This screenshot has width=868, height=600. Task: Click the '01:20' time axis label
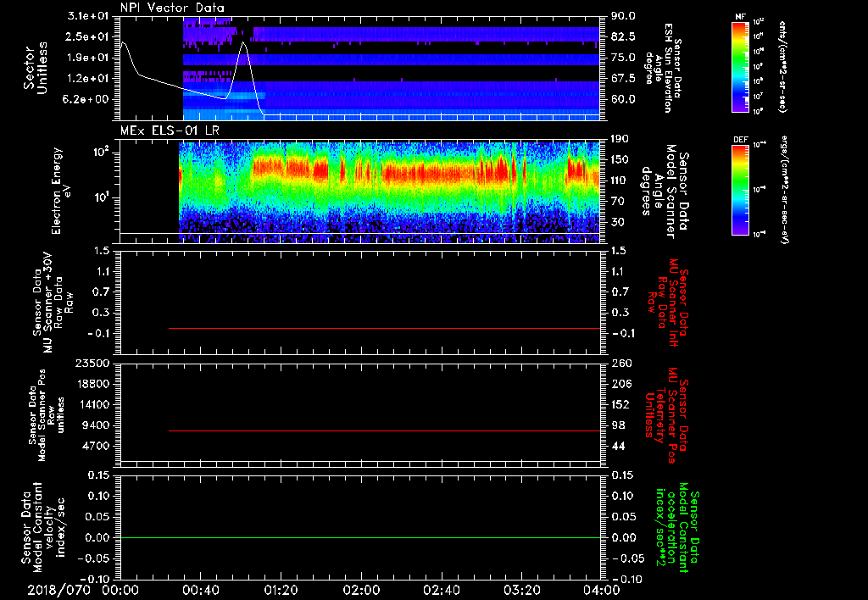pos(281,590)
